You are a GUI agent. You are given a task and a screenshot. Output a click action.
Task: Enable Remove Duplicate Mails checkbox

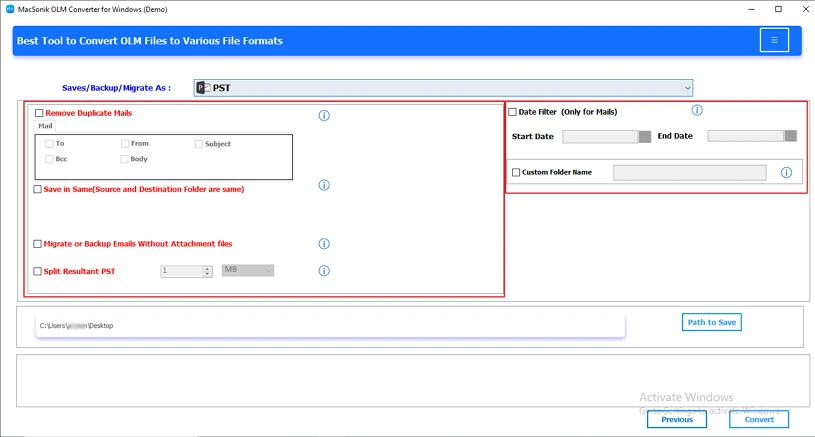tap(39, 113)
